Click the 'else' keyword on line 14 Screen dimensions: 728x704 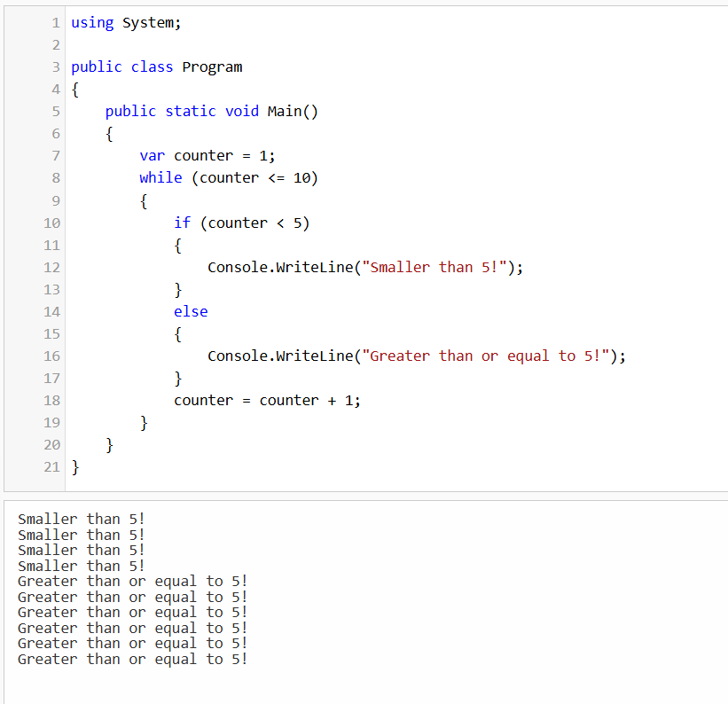pos(191,311)
